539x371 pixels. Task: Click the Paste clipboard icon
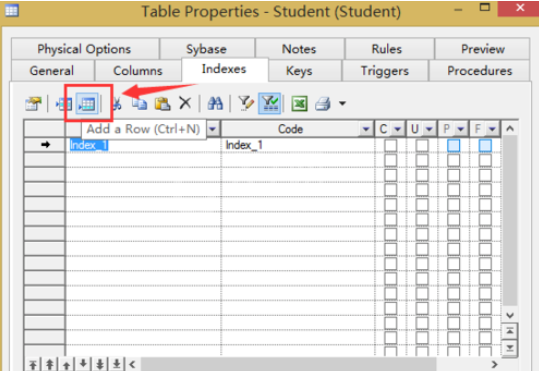click(162, 103)
